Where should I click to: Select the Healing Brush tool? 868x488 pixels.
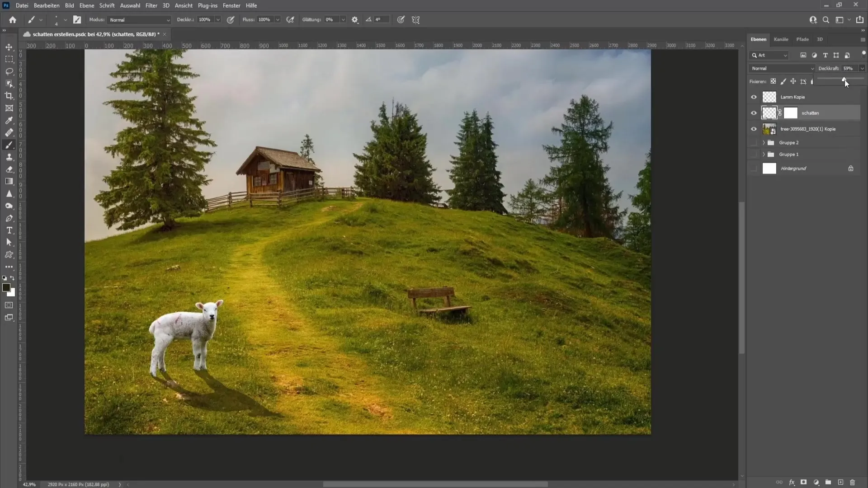pyautogui.click(x=9, y=132)
